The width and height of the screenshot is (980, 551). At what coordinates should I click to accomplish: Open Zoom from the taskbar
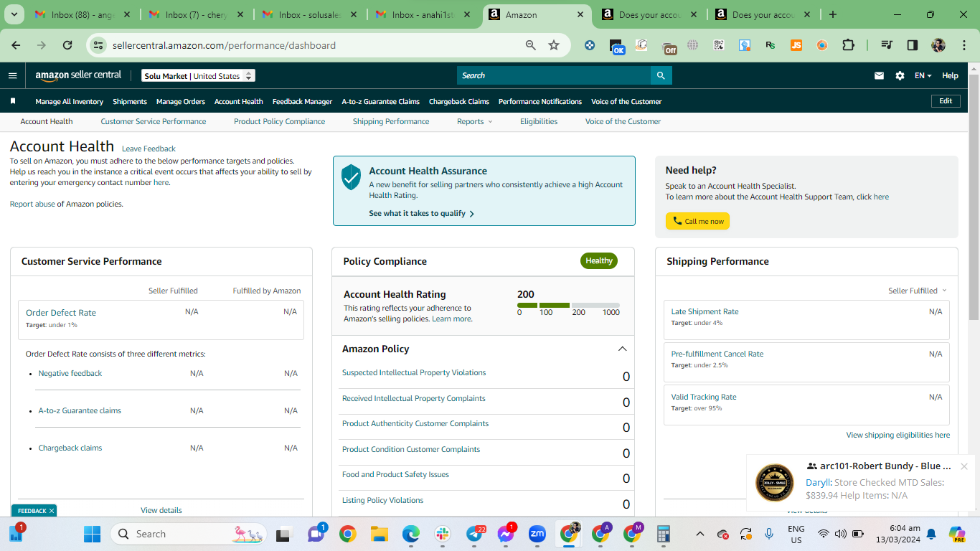coord(537,534)
